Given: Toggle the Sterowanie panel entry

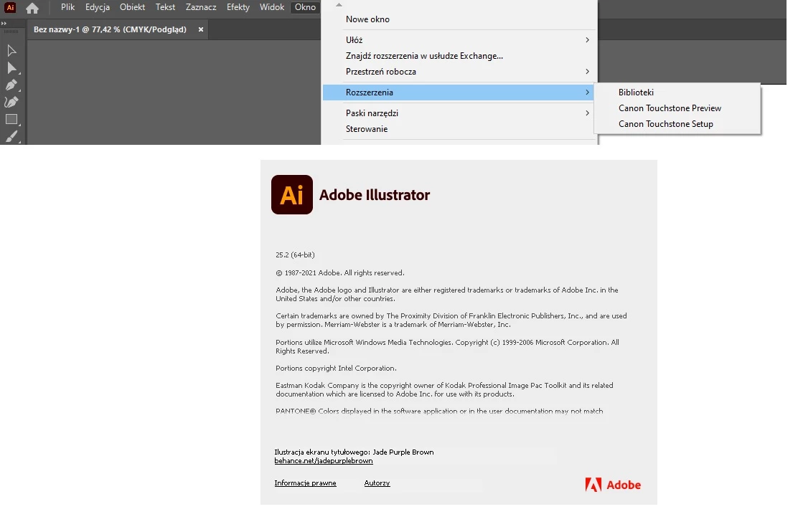Looking at the screenshot, I should pos(459,129).
